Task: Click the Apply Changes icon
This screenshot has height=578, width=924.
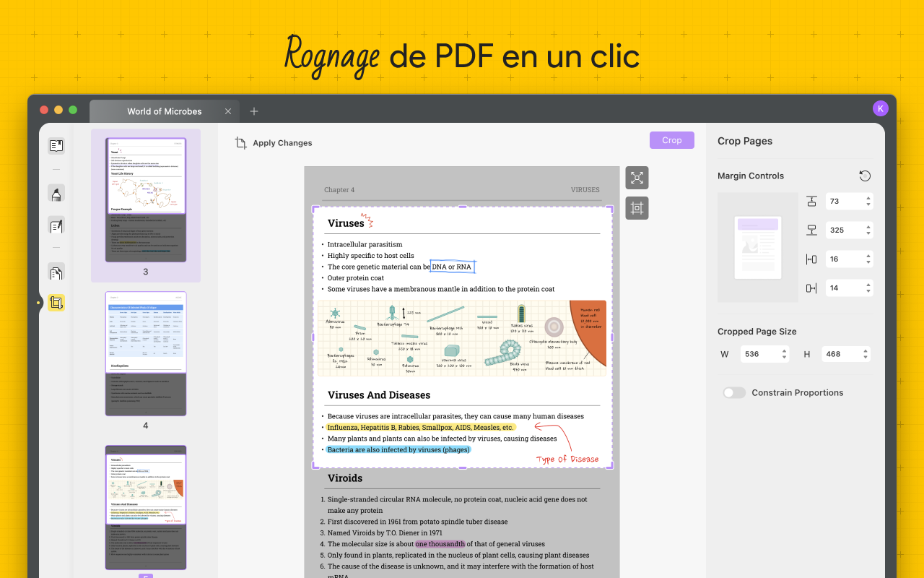Action: coord(241,142)
